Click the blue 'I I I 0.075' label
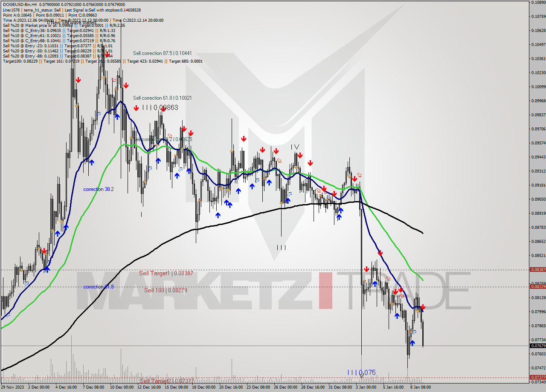Screen dimensions: 546x392 (x=361, y=372)
